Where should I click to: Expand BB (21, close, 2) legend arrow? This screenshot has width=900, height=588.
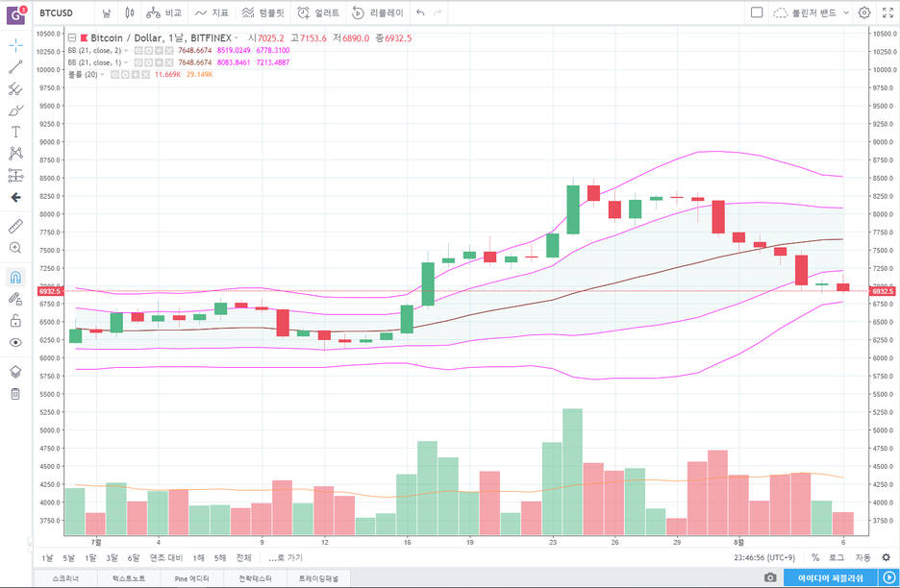(126, 51)
